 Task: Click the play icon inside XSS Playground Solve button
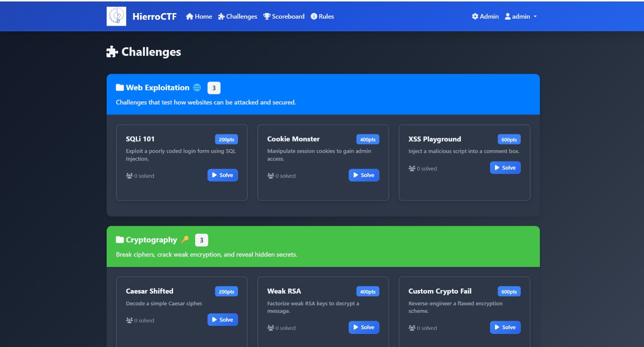tap(498, 168)
